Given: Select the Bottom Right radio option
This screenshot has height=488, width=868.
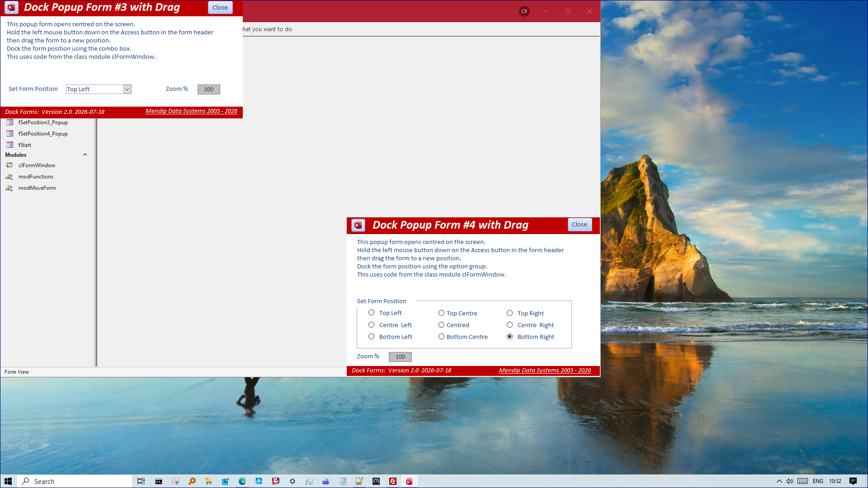Looking at the screenshot, I should [x=509, y=337].
